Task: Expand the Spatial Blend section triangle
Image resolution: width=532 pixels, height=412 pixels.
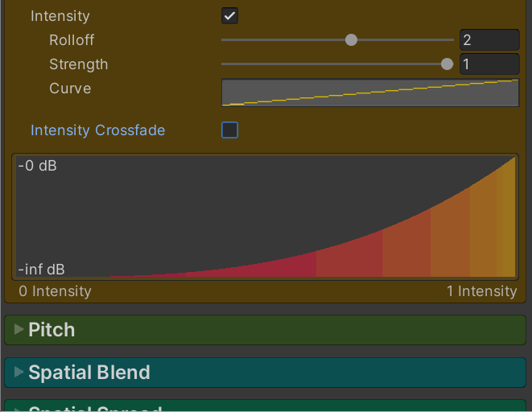Action: (19, 372)
